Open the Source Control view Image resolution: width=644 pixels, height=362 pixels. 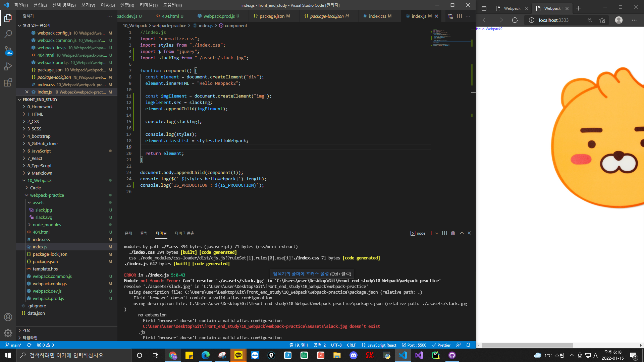8,50
